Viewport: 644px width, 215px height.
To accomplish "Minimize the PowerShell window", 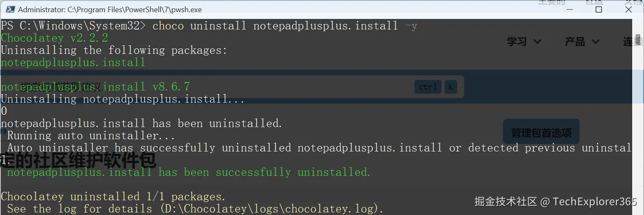I will (x=569, y=9).
